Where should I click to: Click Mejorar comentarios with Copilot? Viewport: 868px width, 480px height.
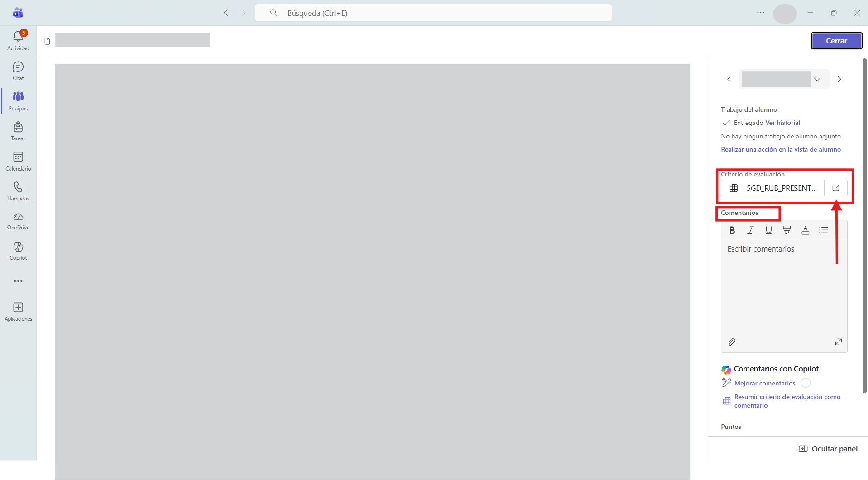tap(764, 383)
